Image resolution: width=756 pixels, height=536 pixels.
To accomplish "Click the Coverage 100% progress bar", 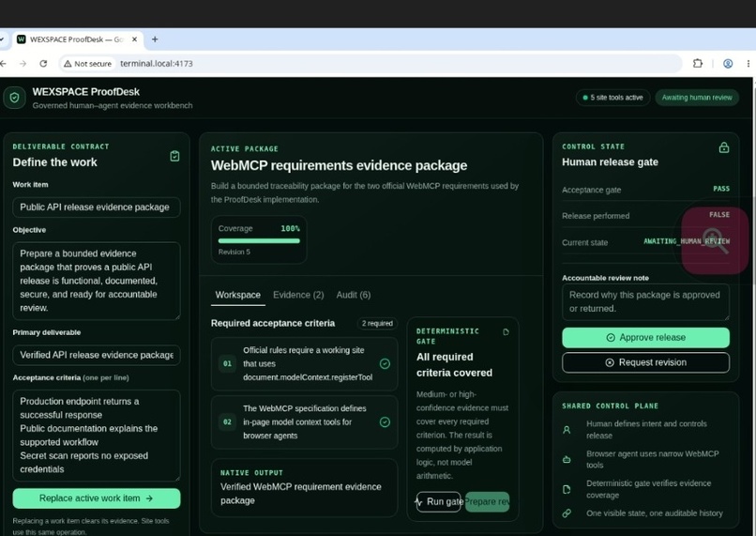I will [259, 240].
